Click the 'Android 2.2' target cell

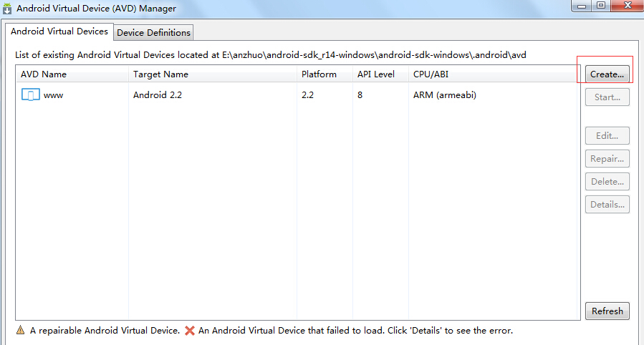[158, 94]
